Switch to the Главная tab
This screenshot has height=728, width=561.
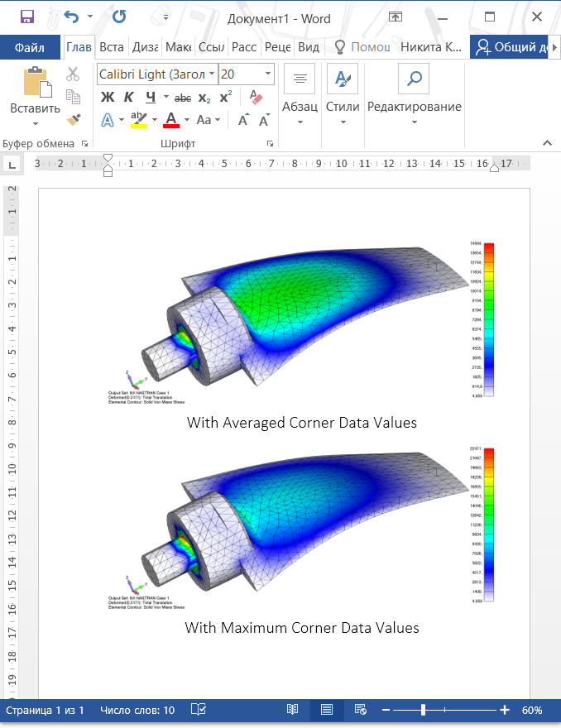tap(79, 47)
